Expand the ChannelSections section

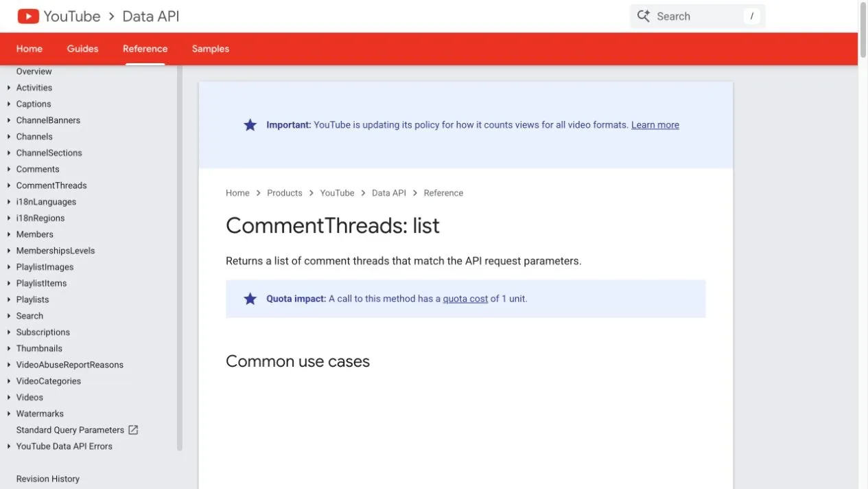[x=8, y=153]
